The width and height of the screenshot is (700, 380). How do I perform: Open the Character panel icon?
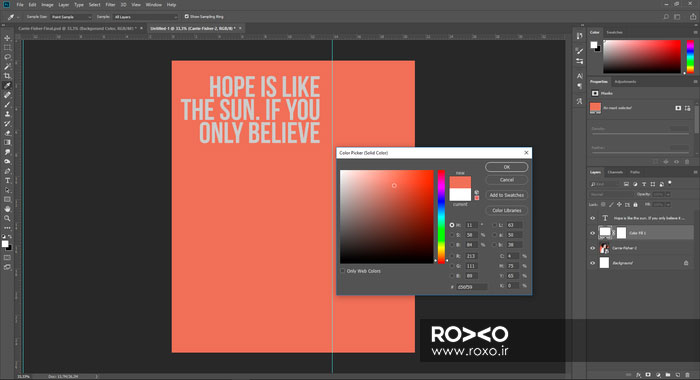coord(579,76)
